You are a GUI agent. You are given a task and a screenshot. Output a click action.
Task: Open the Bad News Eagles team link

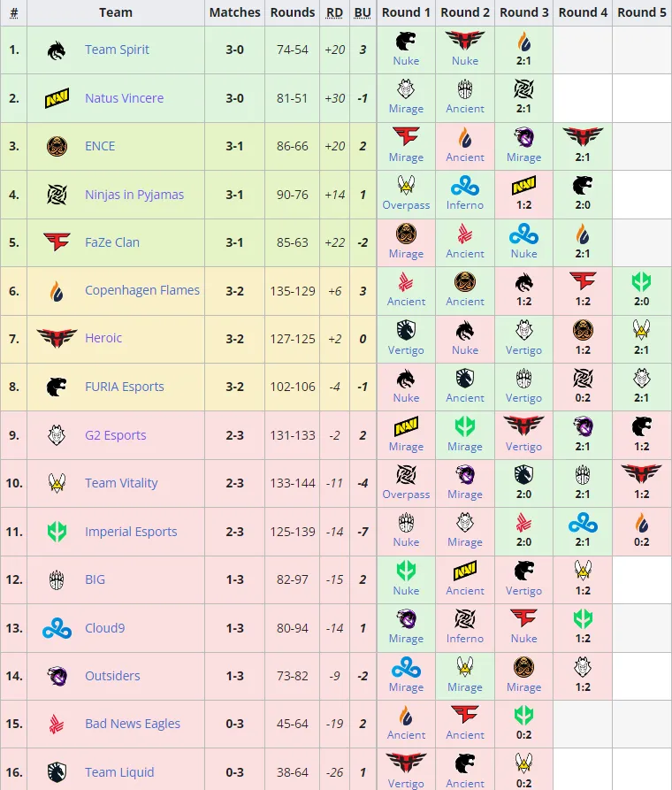tap(133, 724)
